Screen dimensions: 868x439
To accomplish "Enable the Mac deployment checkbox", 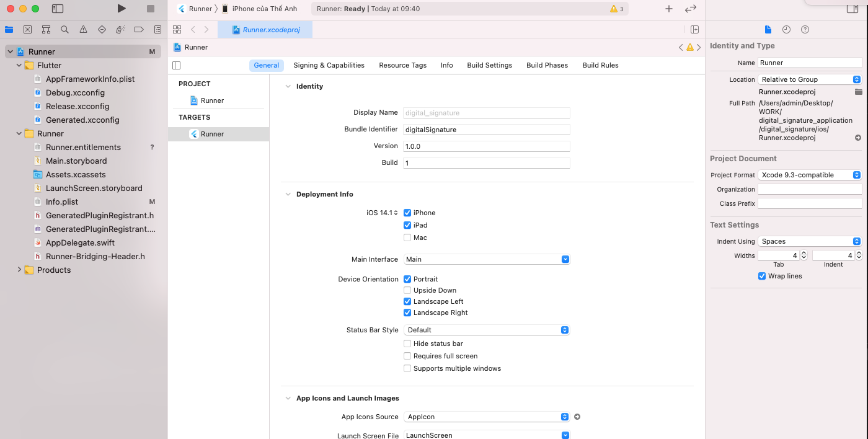I will tap(407, 237).
